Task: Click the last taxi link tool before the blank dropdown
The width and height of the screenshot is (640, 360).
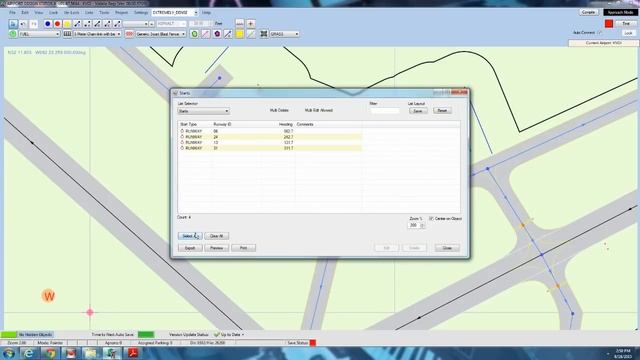Action: (117, 24)
